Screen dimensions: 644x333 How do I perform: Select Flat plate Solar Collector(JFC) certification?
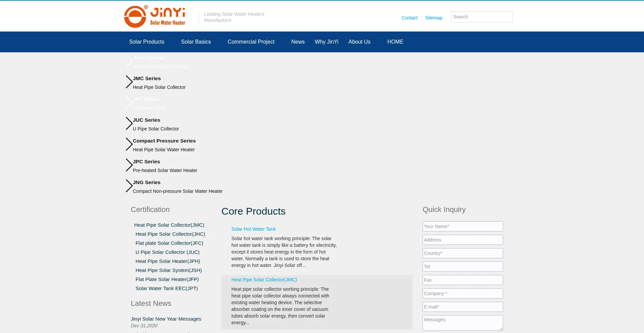(x=169, y=243)
